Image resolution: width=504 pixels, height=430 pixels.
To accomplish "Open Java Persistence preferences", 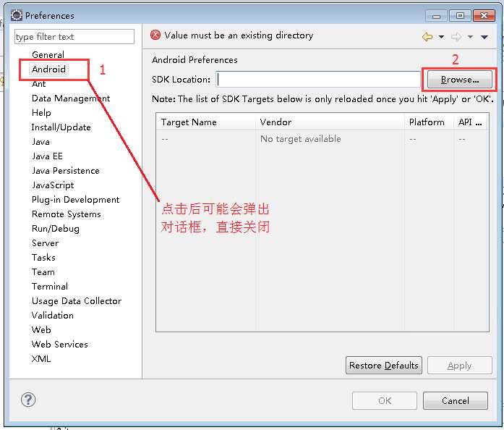I will pyautogui.click(x=66, y=171).
